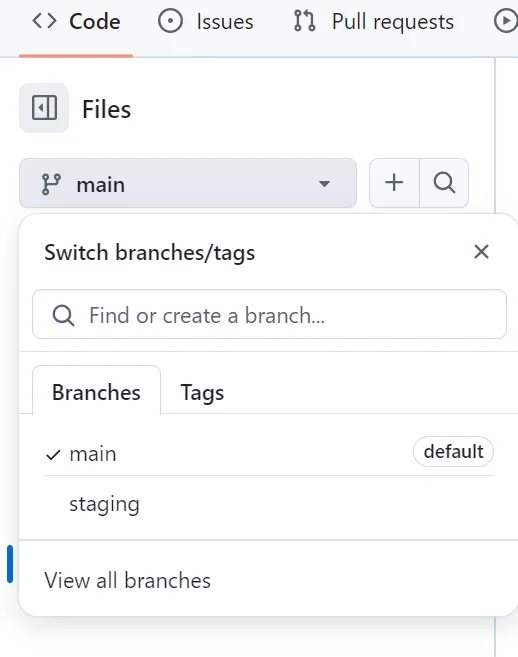Click the git branch icon beside main
Screen dimensions: 518x657
(51, 184)
